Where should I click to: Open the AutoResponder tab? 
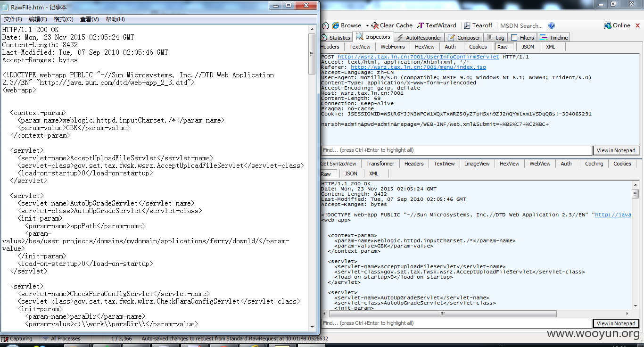pos(419,38)
